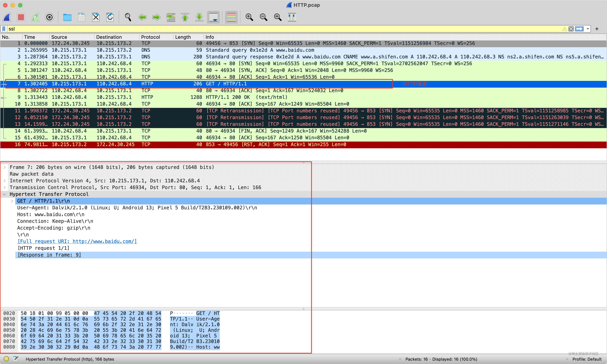Select Connection: Keep-Alive line
The image size is (607, 364).
pos(55,221)
